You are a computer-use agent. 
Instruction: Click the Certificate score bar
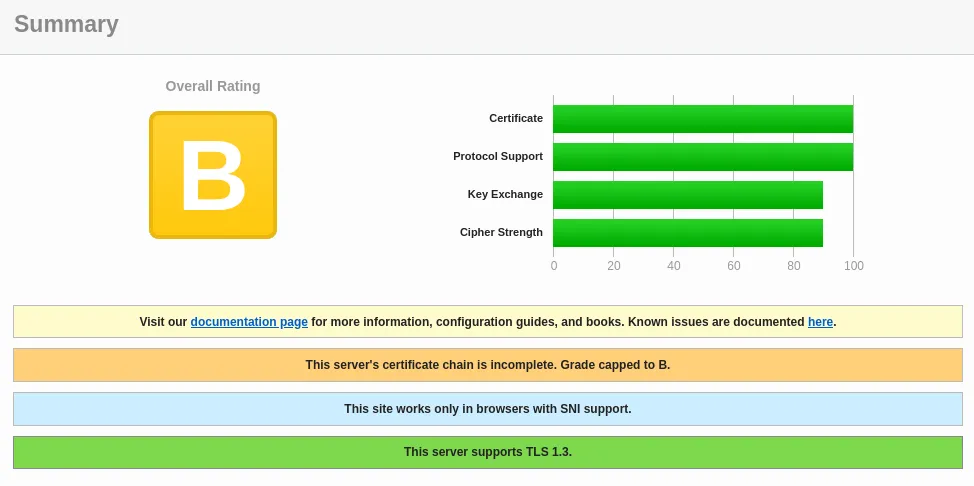click(x=702, y=119)
